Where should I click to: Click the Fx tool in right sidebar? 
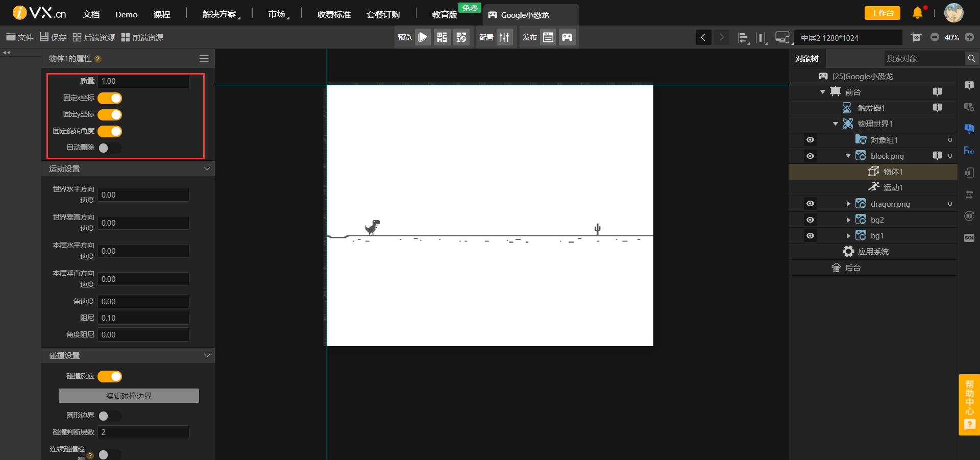(969, 151)
